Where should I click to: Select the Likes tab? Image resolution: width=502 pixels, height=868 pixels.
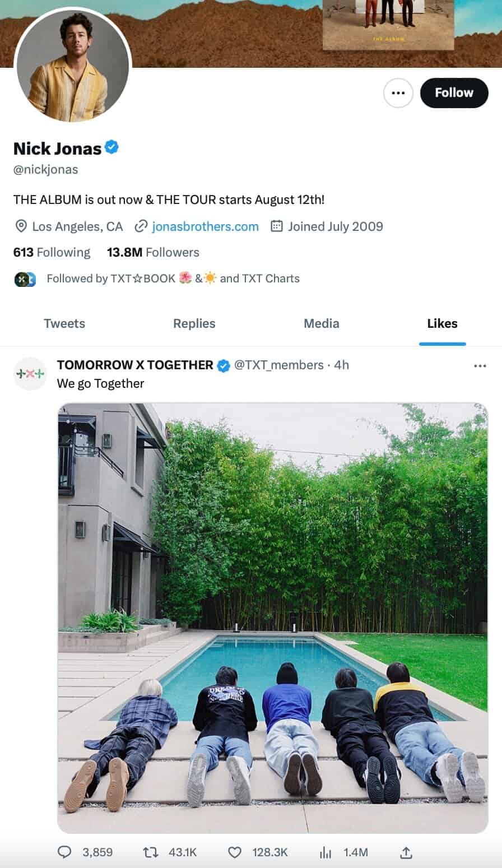click(442, 323)
